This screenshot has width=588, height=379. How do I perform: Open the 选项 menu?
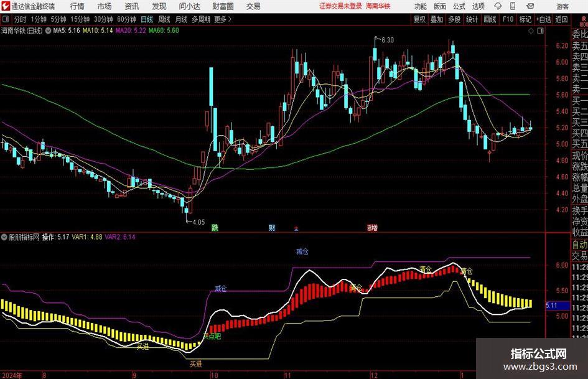coord(478,6)
